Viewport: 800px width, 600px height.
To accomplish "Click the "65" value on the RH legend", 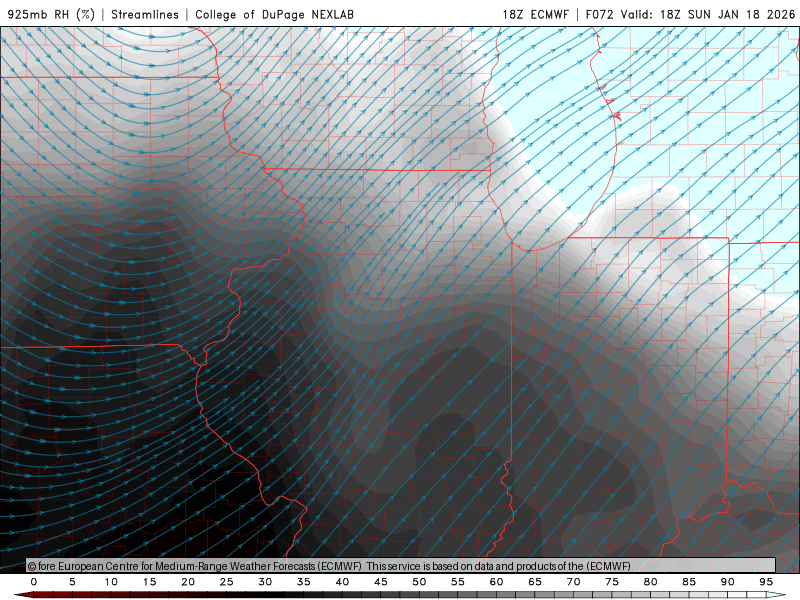I will [x=535, y=582].
